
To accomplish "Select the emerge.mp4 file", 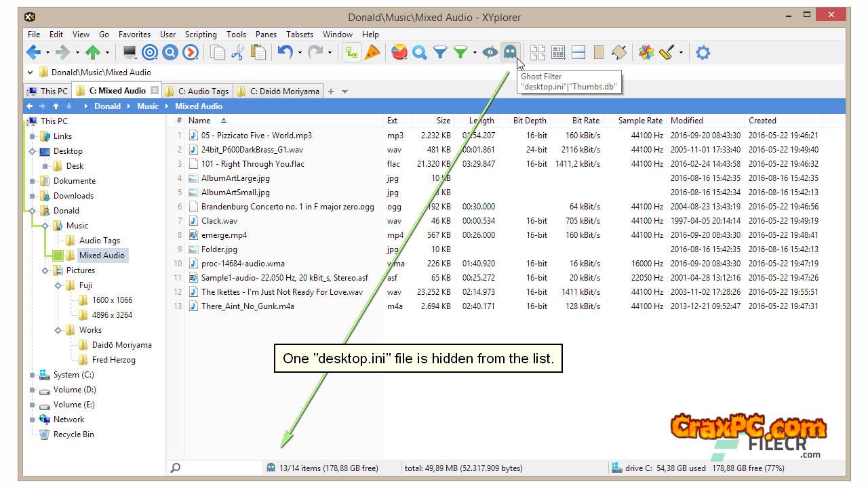I will [224, 235].
